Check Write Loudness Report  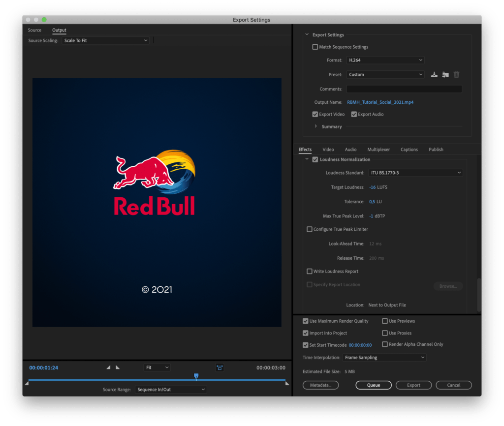(309, 271)
